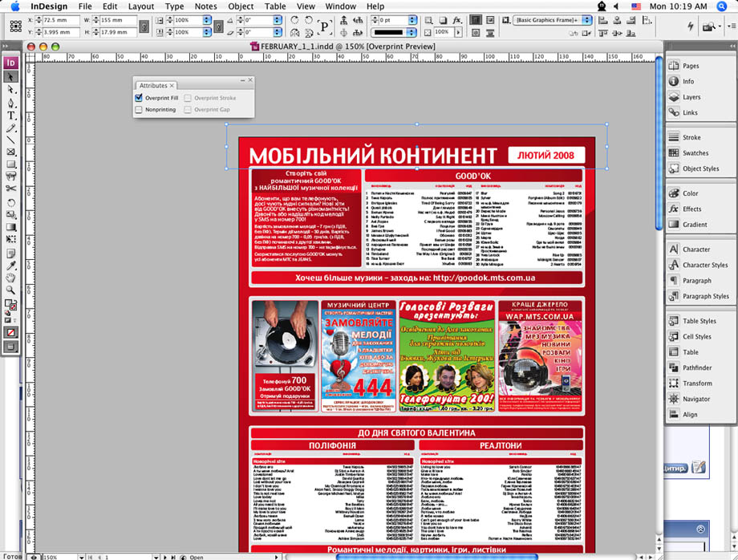Viewport: 738px width, 560px height.
Task: Select the Pen tool
Action: [10, 103]
